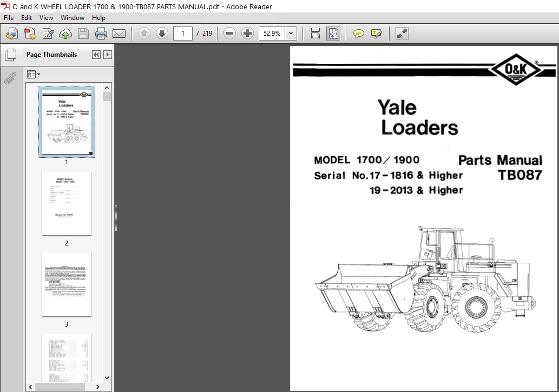Click the 52.9% zoom value field

pyautogui.click(x=272, y=34)
